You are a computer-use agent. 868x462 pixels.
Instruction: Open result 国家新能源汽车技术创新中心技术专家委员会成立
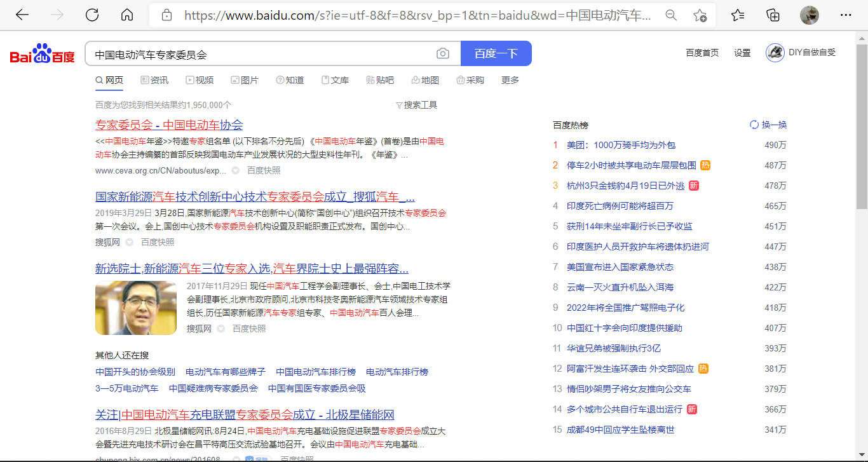point(255,196)
